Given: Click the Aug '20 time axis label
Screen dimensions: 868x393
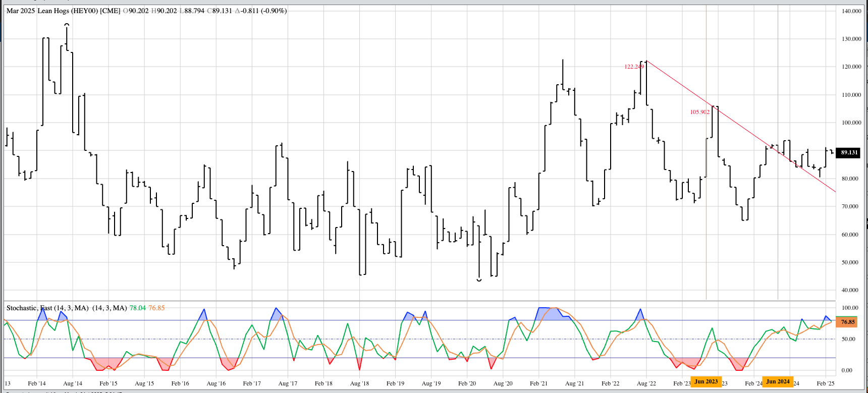Looking at the screenshot, I should click(503, 383).
